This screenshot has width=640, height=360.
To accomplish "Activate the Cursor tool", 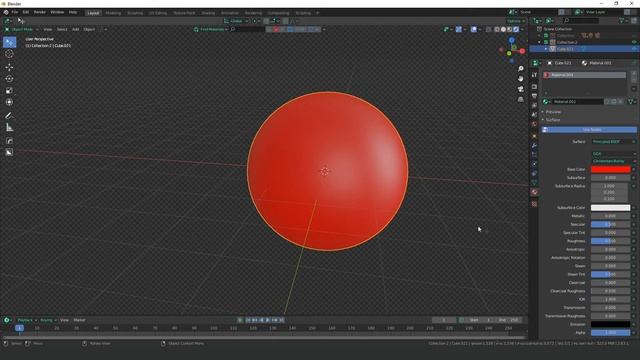I will [x=9, y=54].
